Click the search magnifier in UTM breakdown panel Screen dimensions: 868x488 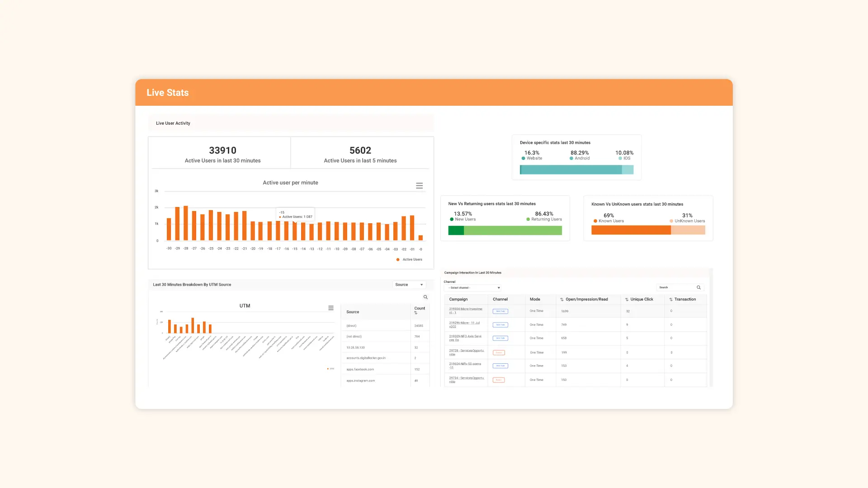pos(425,297)
